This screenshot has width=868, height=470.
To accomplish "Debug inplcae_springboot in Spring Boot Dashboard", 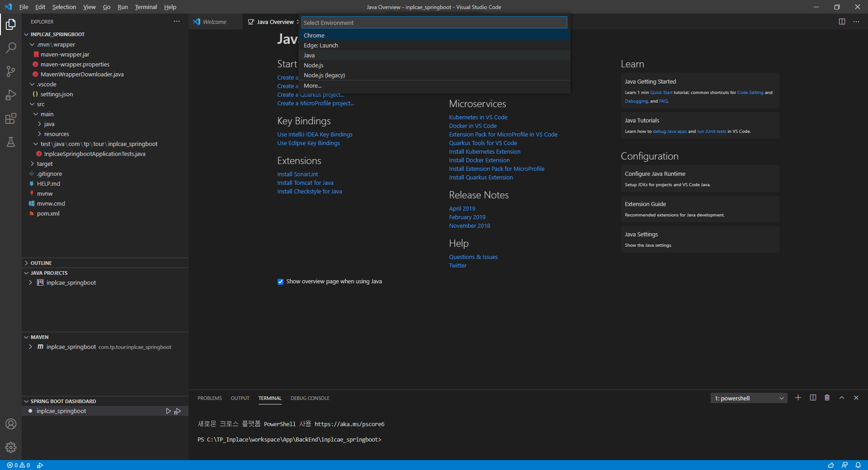I will [178, 411].
